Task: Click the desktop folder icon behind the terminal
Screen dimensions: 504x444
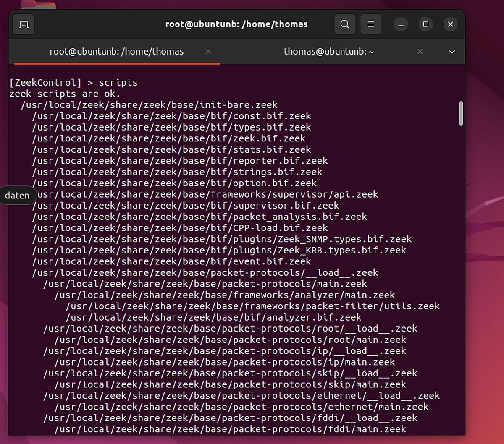Action: click(x=39, y=5)
